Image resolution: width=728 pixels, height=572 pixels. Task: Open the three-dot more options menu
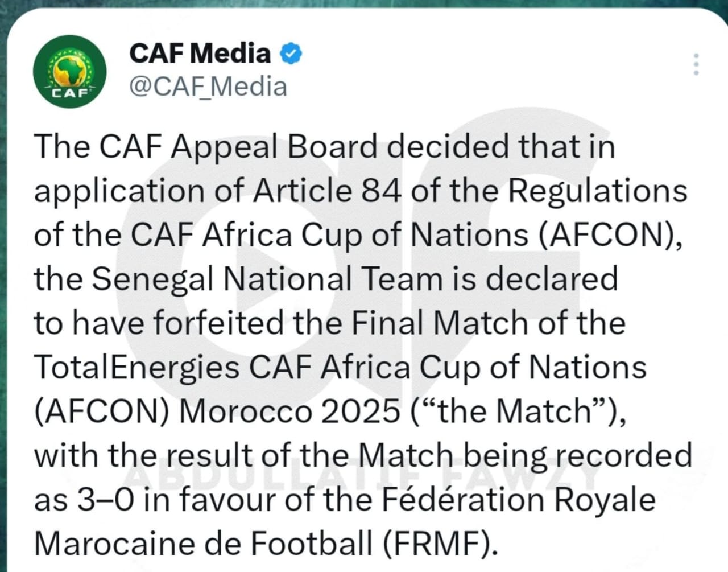tap(696, 65)
